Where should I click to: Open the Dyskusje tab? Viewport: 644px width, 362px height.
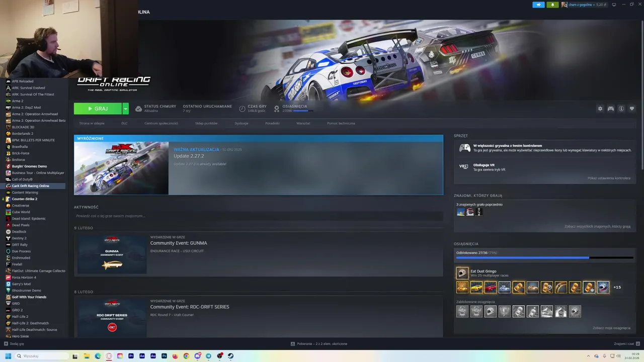pos(241,123)
